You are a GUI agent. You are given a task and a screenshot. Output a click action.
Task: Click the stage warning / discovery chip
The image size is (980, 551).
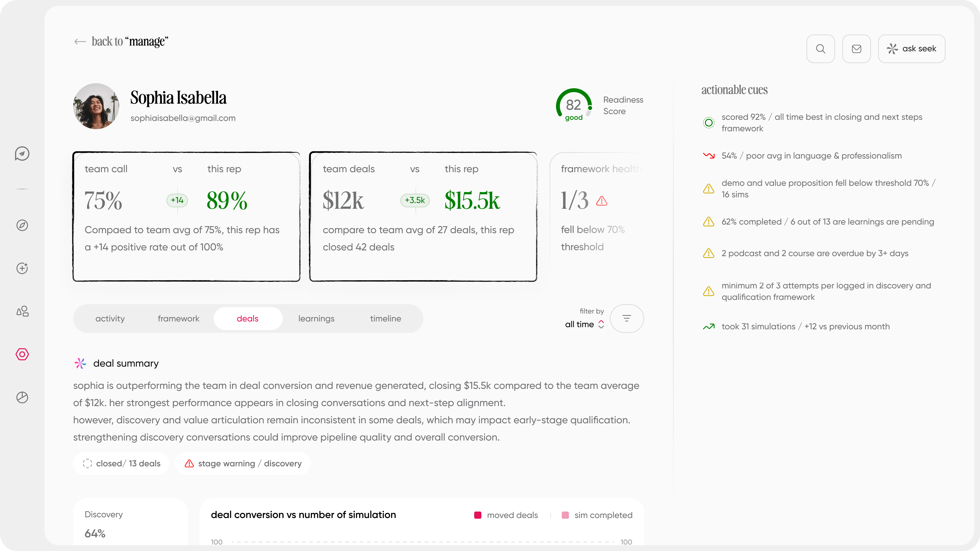(x=243, y=463)
